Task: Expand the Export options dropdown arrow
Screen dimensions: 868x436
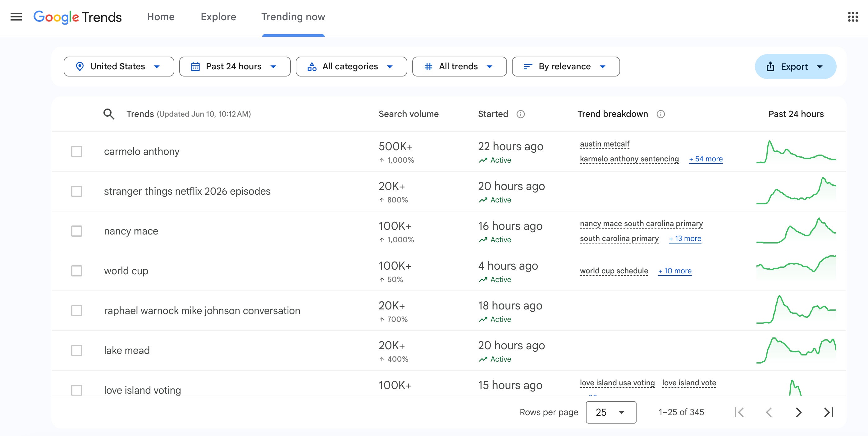Action: pos(820,67)
